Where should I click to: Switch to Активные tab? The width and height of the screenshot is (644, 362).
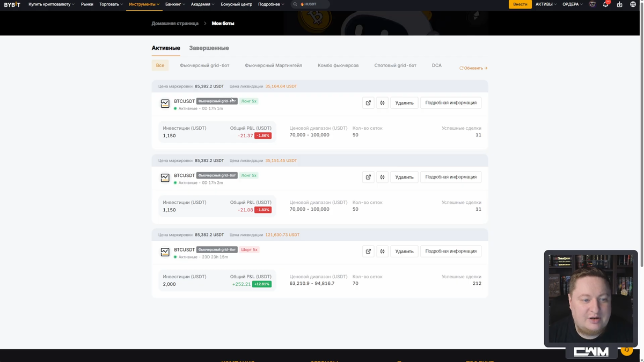pos(166,48)
